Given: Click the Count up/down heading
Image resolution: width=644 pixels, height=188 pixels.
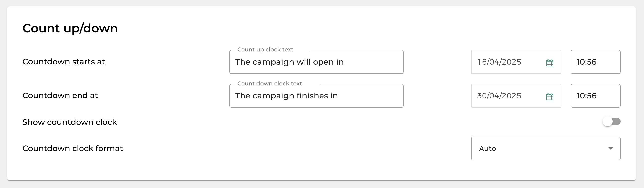Looking at the screenshot, I should pos(70,28).
